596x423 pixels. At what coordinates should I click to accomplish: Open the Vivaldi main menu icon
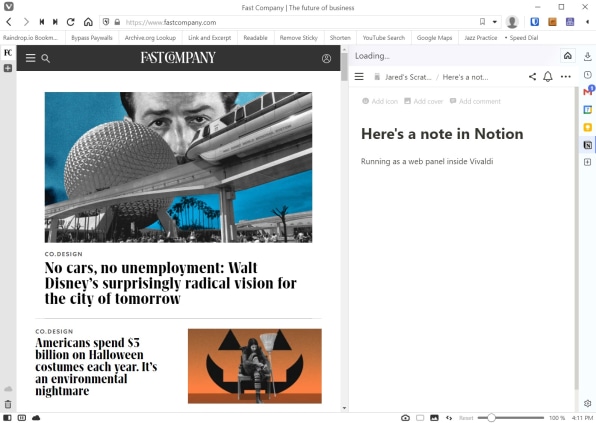tap(9, 6)
